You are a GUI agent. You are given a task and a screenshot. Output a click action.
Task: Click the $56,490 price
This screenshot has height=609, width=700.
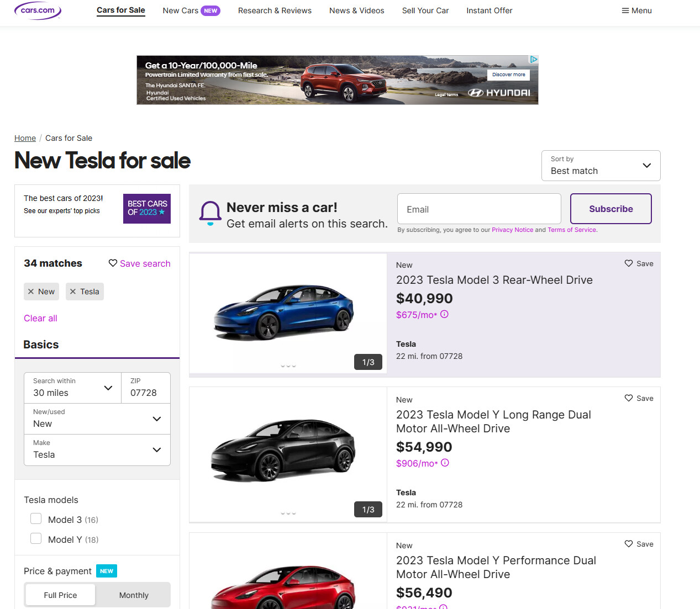pos(424,593)
